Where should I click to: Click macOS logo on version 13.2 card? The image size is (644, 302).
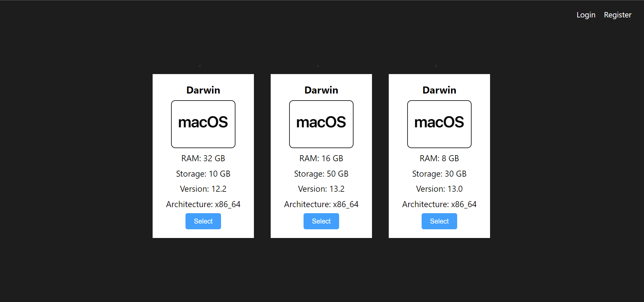(321, 124)
